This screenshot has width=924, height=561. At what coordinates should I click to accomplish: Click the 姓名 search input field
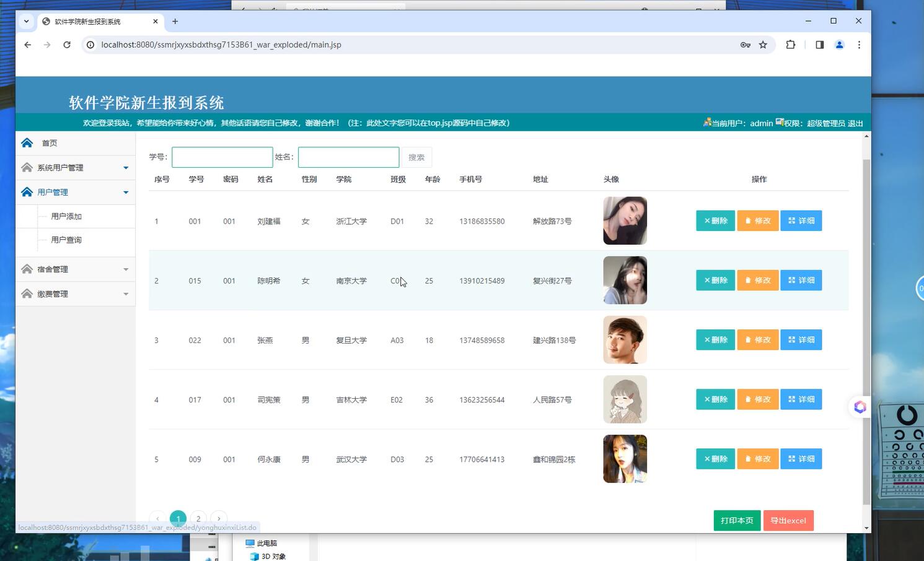348,157
